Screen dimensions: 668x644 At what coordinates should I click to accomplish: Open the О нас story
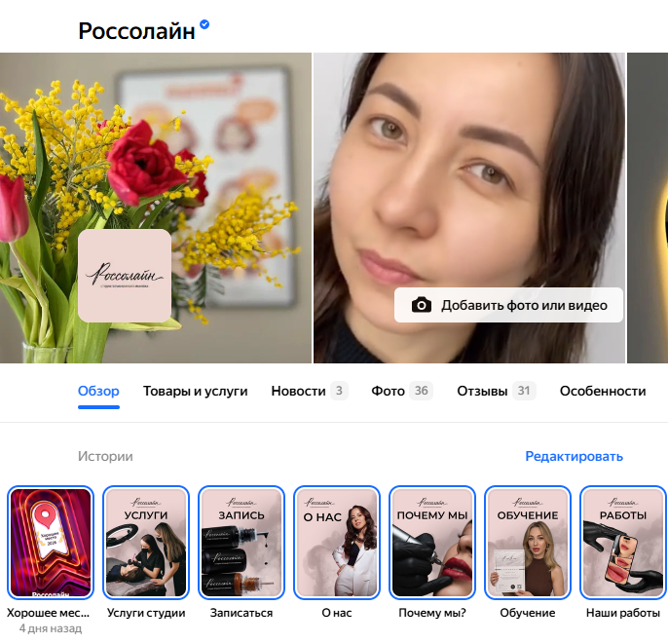(337, 543)
